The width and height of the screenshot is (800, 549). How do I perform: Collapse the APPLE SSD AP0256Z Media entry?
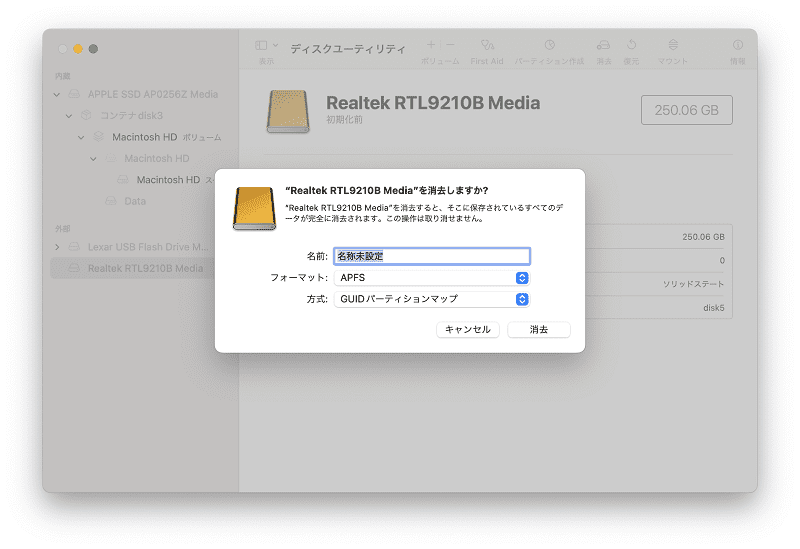(x=57, y=94)
